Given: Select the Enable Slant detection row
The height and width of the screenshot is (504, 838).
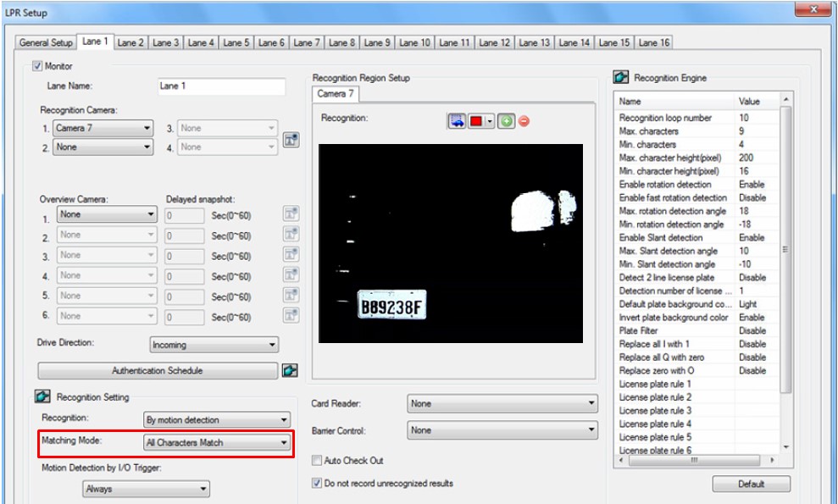Looking at the screenshot, I should (698, 237).
